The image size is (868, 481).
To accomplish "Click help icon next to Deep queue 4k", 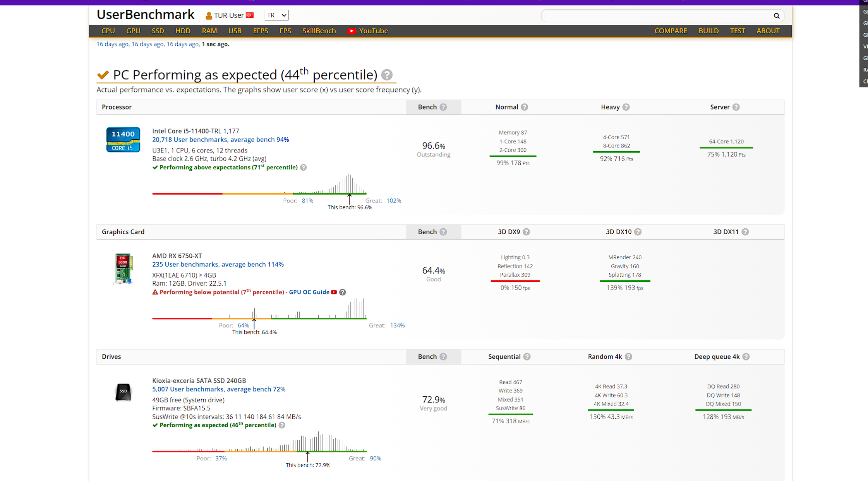I will point(746,357).
